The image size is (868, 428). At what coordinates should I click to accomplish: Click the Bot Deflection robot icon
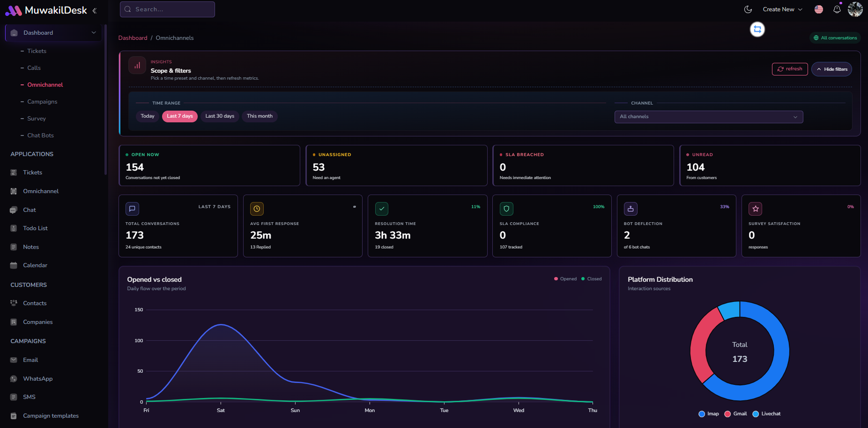pos(631,209)
